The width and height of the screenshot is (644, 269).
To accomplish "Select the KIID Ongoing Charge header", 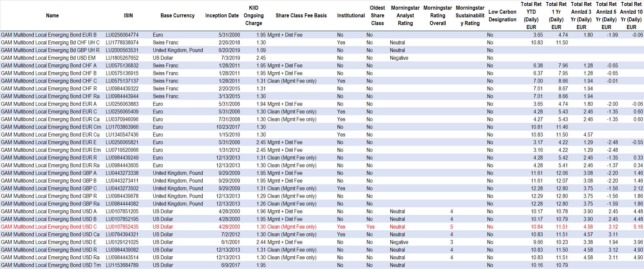I will pos(253,16).
